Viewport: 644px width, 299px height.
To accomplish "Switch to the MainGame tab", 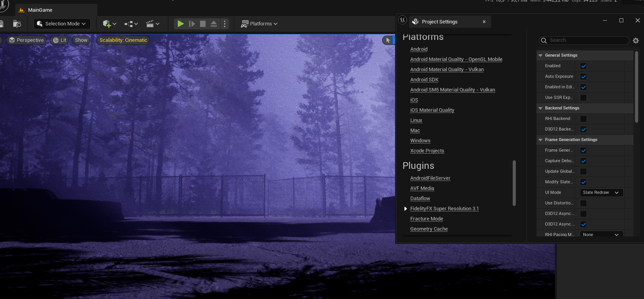I will pyautogui.click(x=40, y=10).
